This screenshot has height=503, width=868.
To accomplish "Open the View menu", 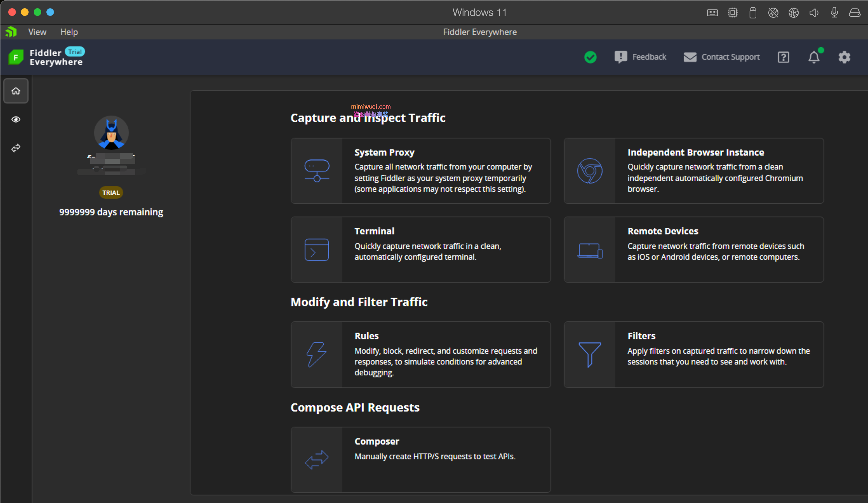I will click(37, 32).
